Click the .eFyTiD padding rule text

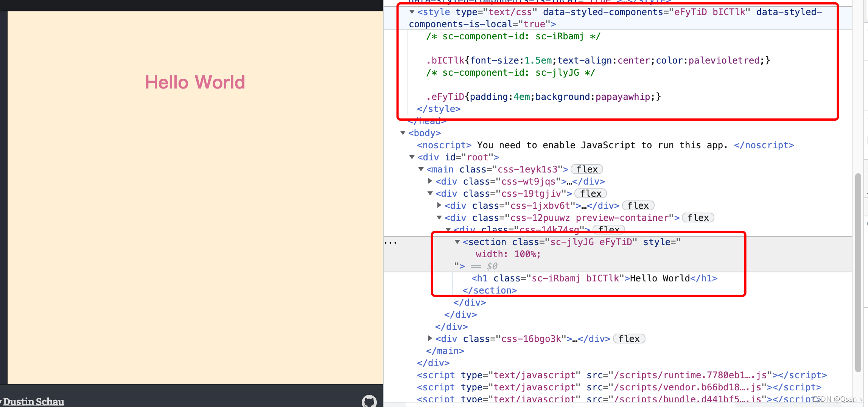(543, 97)
